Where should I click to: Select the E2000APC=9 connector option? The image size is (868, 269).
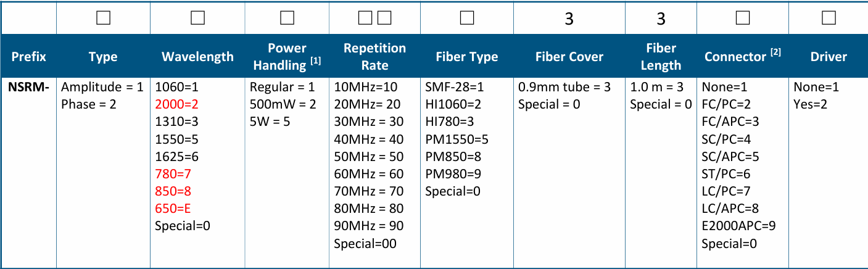738,226
